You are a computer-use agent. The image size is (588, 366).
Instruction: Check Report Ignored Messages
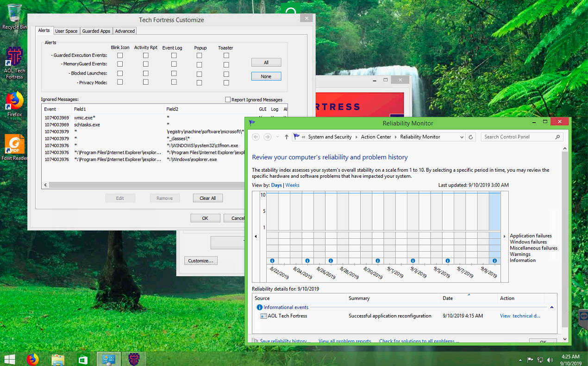click(228, 99)
